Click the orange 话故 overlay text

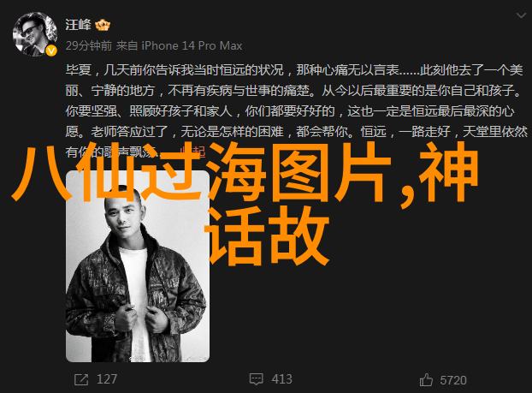pos(266,235)
